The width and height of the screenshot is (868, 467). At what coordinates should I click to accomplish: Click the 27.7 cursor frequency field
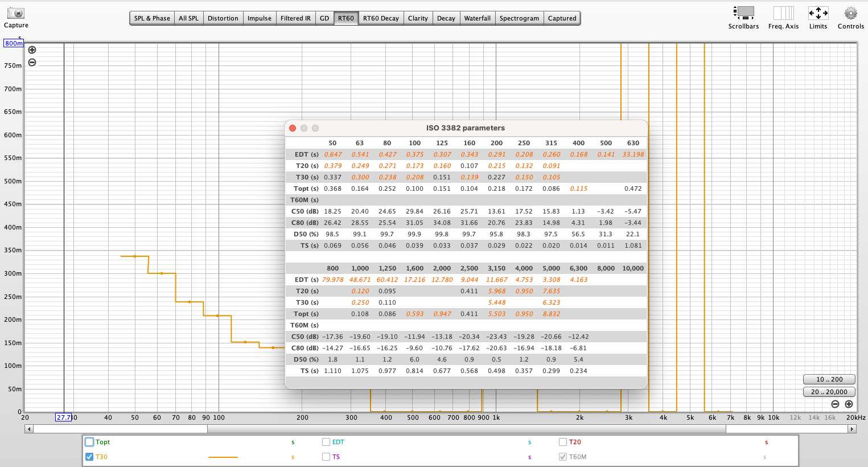[64, 417]
